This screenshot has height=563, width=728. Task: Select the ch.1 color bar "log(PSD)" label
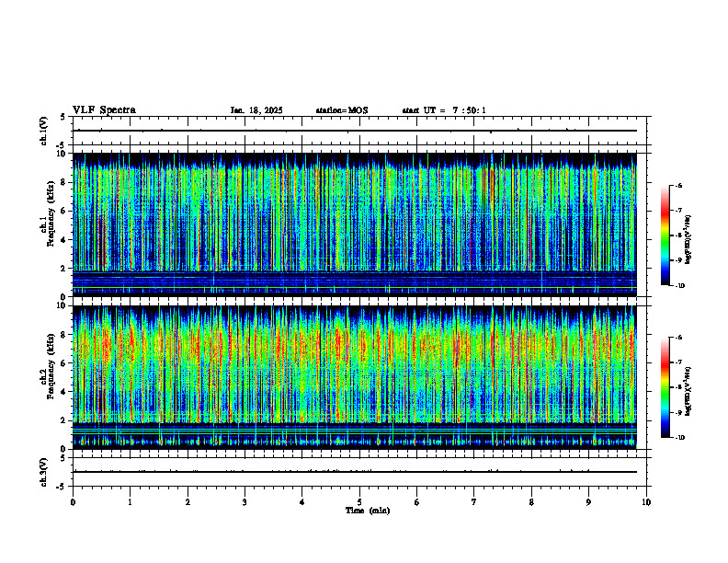[x=688, y=239]
